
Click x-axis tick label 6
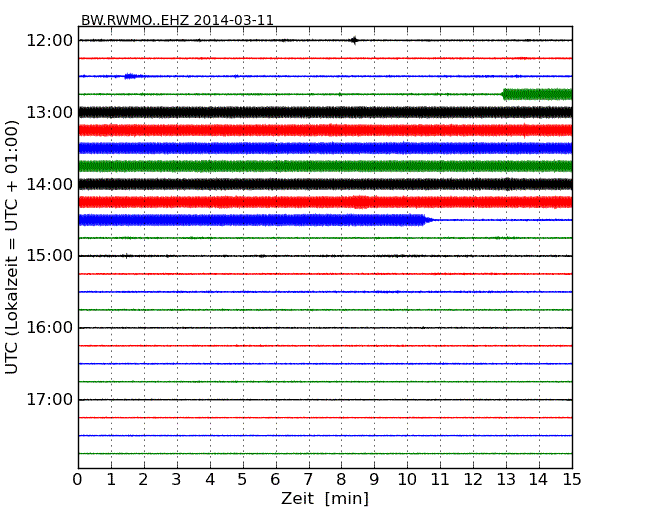coord(275,480)
